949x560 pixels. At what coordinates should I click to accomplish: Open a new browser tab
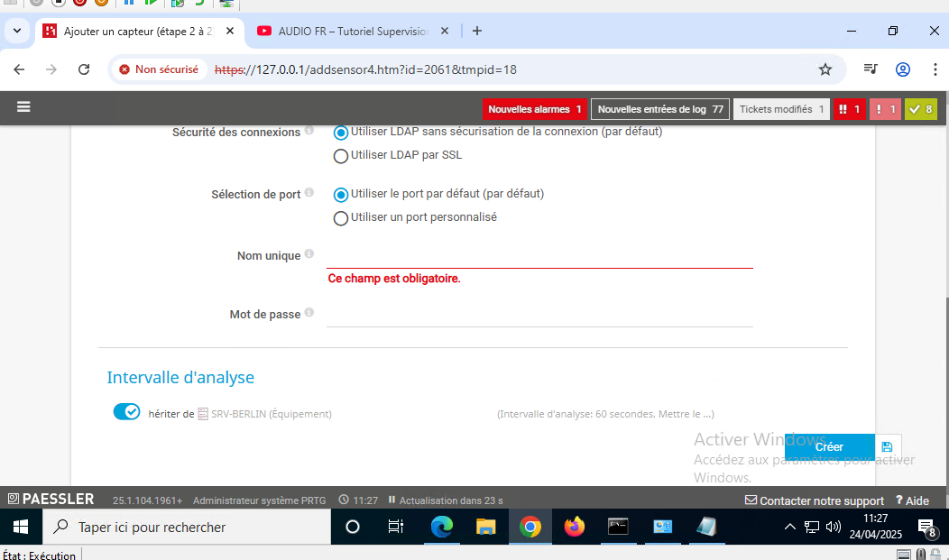(x=477, y=31)
